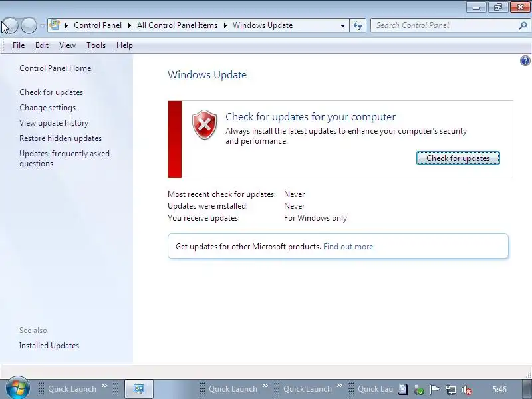This screenshot has height=399, width=532.
Task: Click the magnifier search icon
Action: point(523,25)
